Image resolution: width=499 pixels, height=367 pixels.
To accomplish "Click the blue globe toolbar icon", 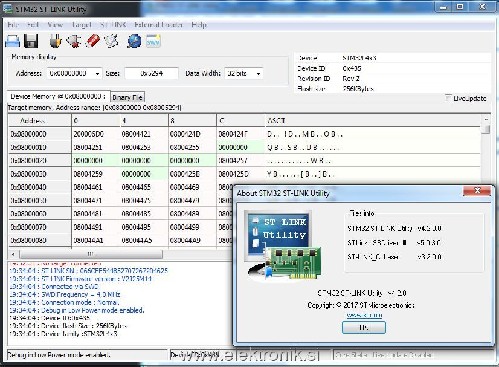I will (x=134, y=41).
